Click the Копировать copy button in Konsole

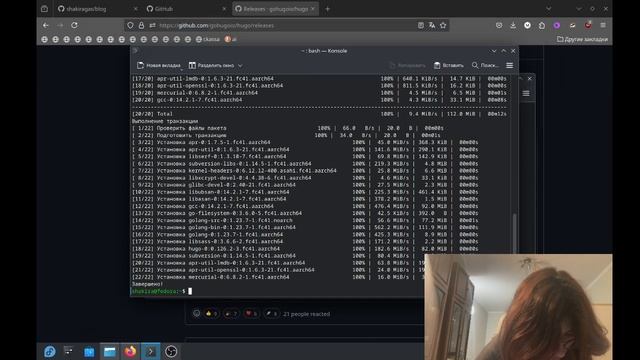pos(407,65)
